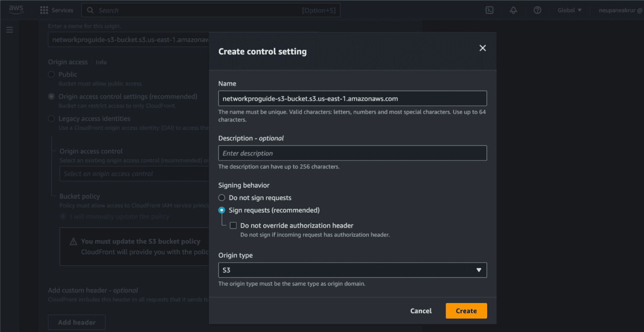Image resolution: width=644 pixels, height=332 pixels.
Task: Open the Origin access Info link
Action: pos(101,62)
